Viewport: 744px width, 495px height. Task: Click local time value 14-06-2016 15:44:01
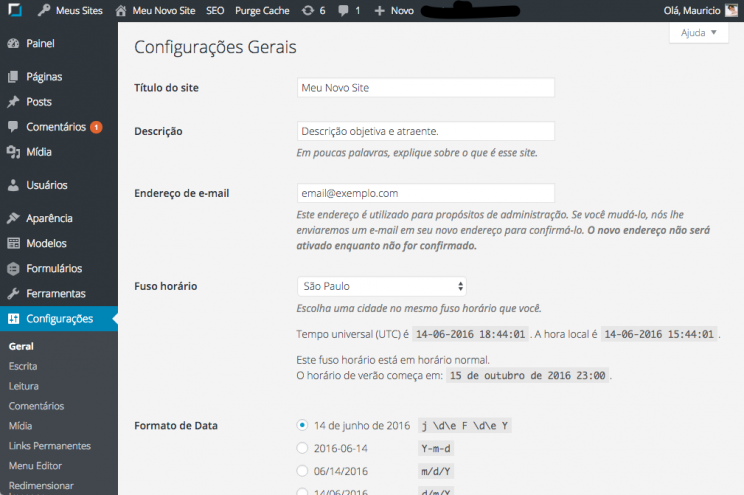(659, 334)
